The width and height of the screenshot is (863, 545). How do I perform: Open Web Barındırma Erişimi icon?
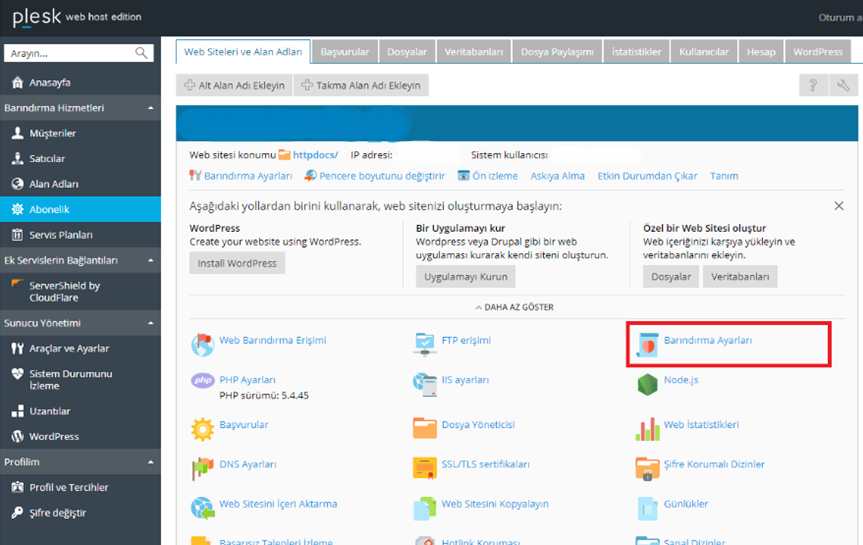coord(203,345)
